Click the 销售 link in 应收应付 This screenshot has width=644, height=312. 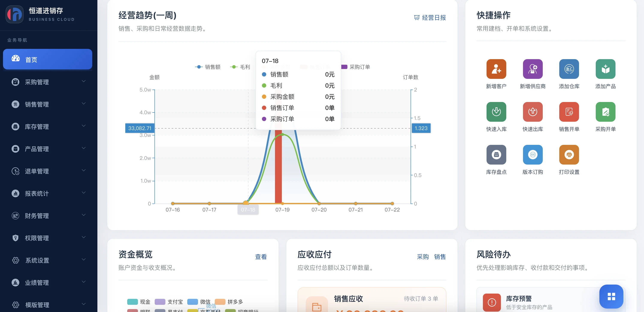coord(440,257)
